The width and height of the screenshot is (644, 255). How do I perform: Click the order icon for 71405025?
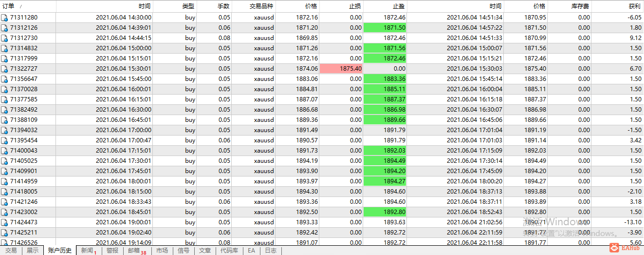tap(4, 161)
